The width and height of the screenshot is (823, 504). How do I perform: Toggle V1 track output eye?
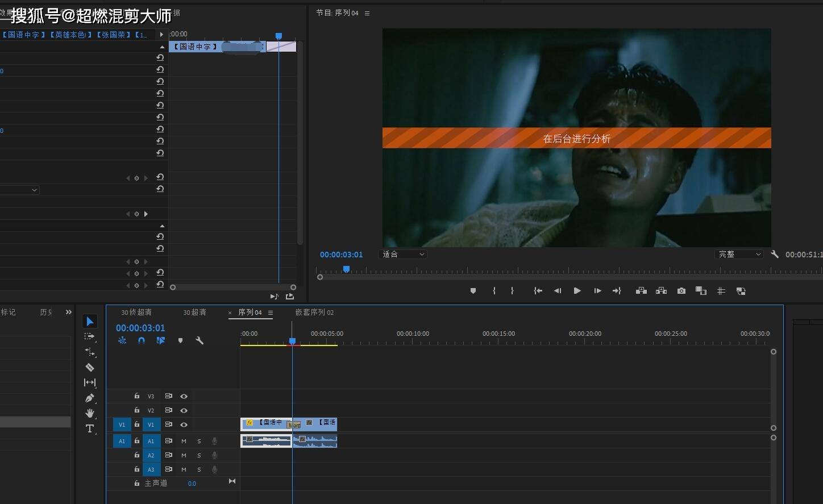pyautogui.click(x=184, y=424)
